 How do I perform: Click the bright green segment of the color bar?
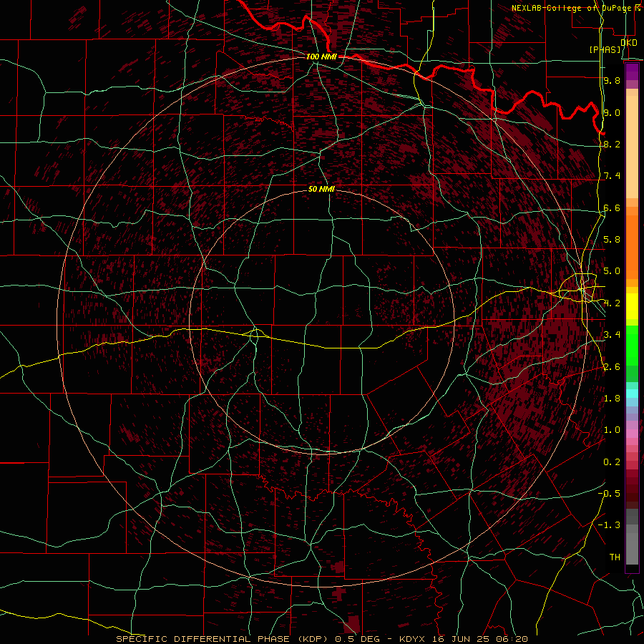(x=632, y=346)
